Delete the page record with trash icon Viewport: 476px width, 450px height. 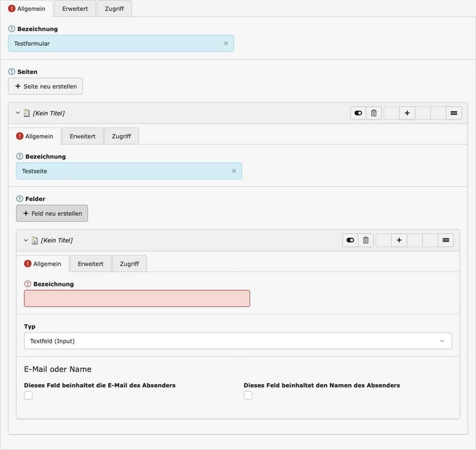coord(374,113)
